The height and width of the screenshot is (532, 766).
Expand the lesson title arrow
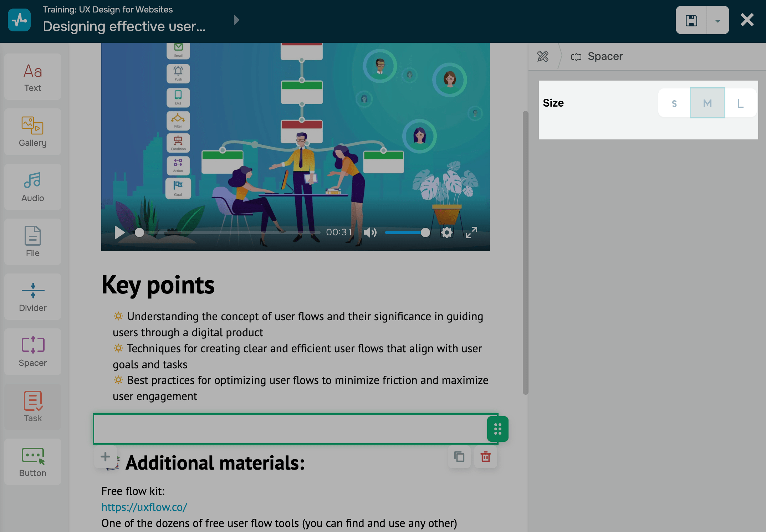pyautogui.click(x=236, y=20)
